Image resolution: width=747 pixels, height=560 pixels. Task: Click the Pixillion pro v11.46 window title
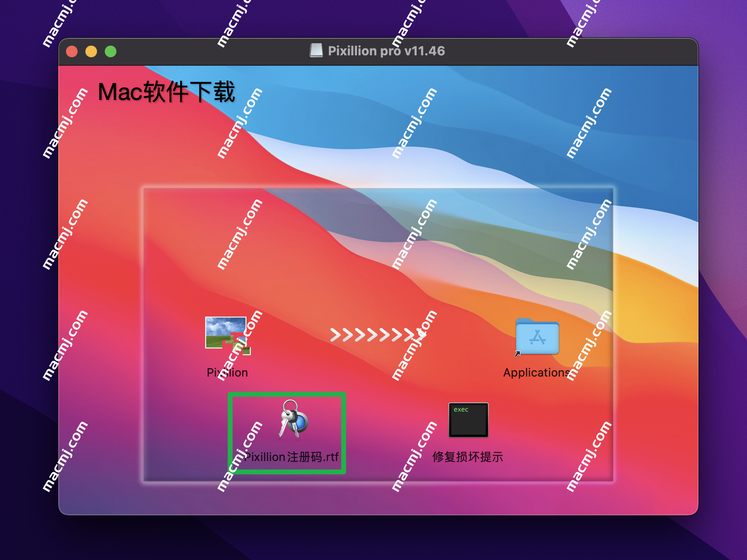[x=386, y=51]
